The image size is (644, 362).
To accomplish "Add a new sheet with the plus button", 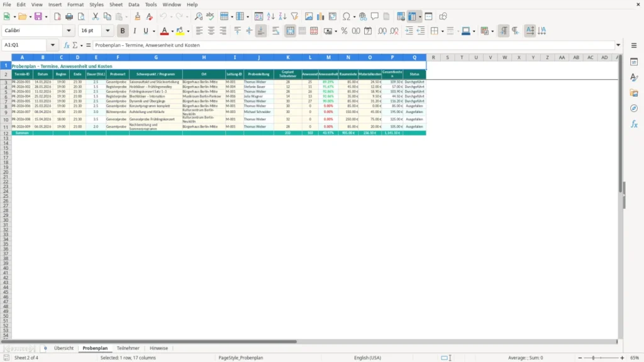I will coord(45,348).
